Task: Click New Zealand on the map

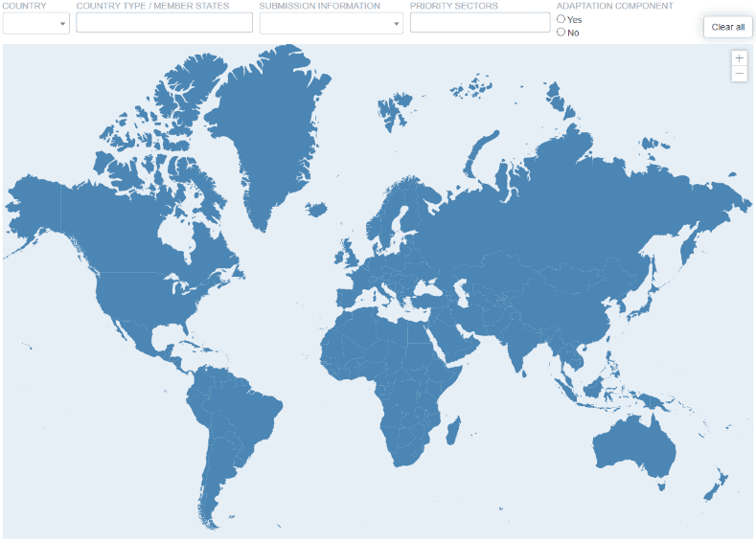Action: pos(716,486)
